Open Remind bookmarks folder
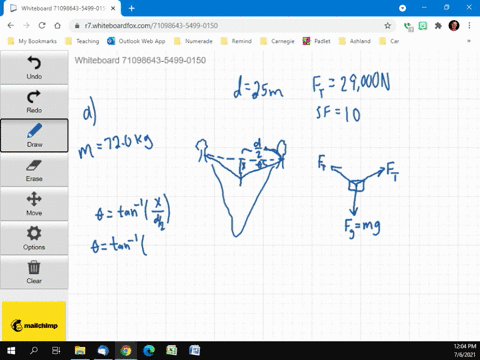The height and width of the screenshot is (360, 480). point(236,41)
